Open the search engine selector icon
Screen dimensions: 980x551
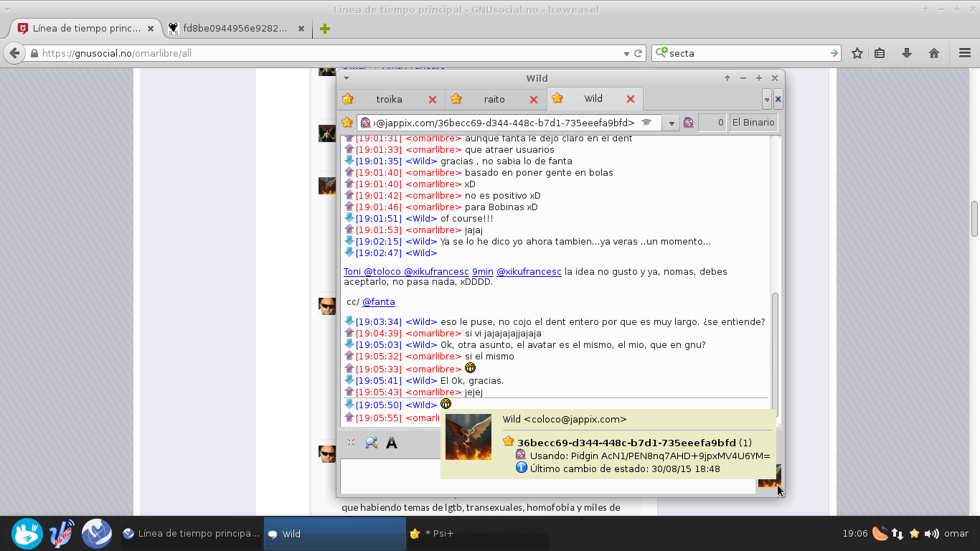pos(661,52)
